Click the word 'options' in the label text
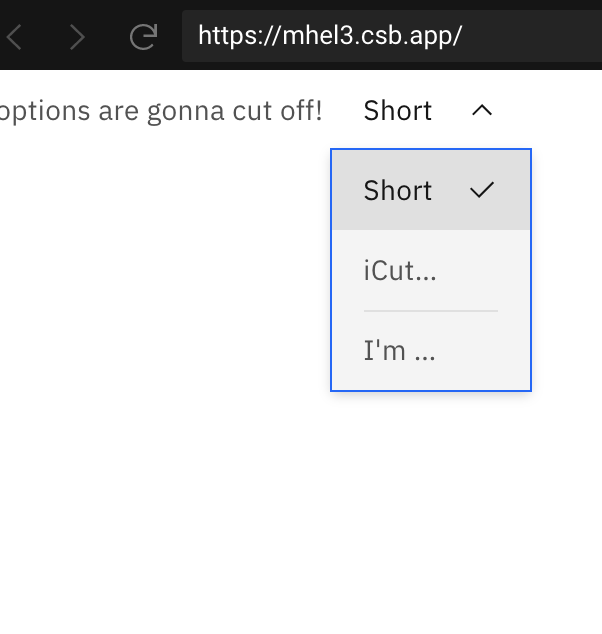Image resolution: width=602 pixels, height=634 pixels. 45,110
